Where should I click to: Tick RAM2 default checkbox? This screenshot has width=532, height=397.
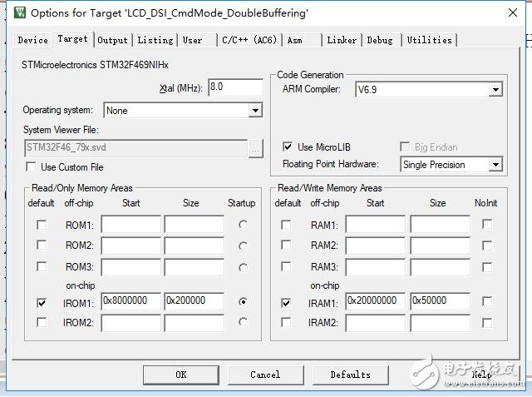point(286,246)
